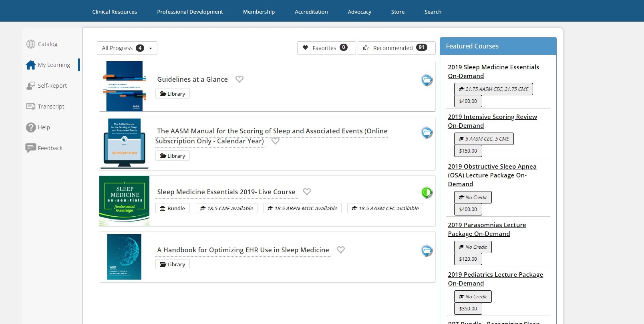Open AASM Manual for Scoring of Sleep link
Image resolution: width=644 pixels, height=324 pixels.
271,136
